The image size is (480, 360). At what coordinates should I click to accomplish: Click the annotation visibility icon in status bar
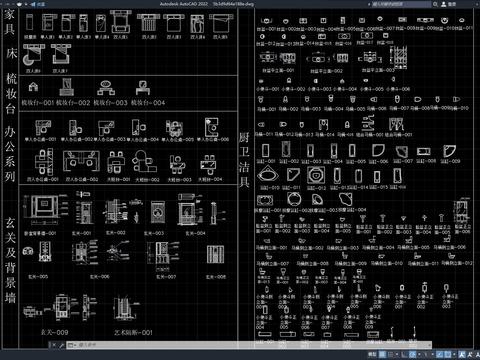click(461, 354)
